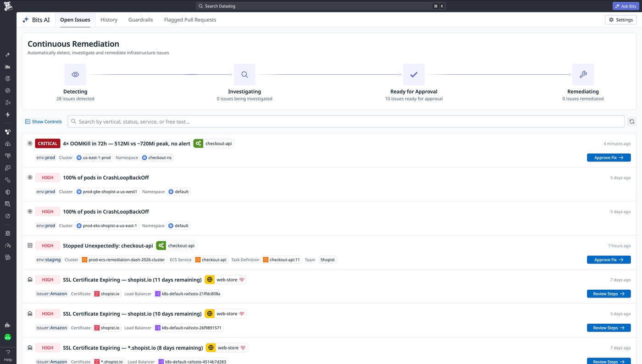This screenshot has height=364, width=642.
Task: Click "10 issues ready for approval" text
Action: tap(414, 99)
